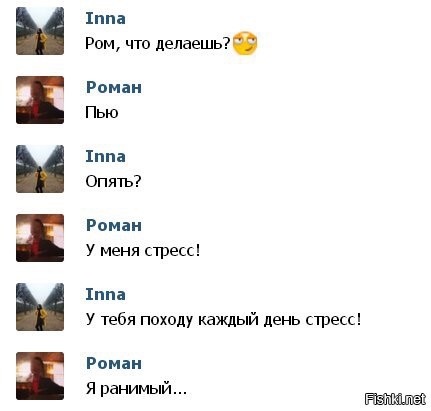Open Роман's name above 'Я ранимый...'
Viewport: 431px width, 411px height.
114,363
